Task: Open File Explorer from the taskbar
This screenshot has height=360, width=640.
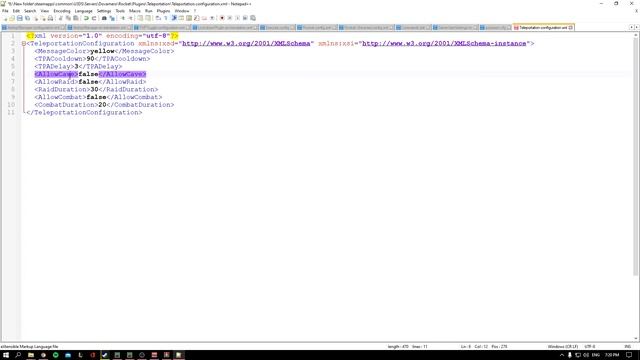Action: click(31, 355)
